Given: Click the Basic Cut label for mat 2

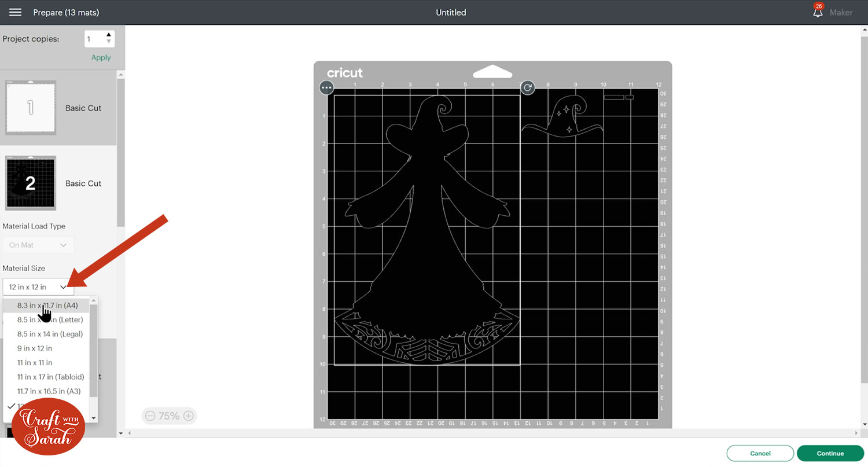Looking at the screenshot, I should pyautogui.click(x=83, y=183).
